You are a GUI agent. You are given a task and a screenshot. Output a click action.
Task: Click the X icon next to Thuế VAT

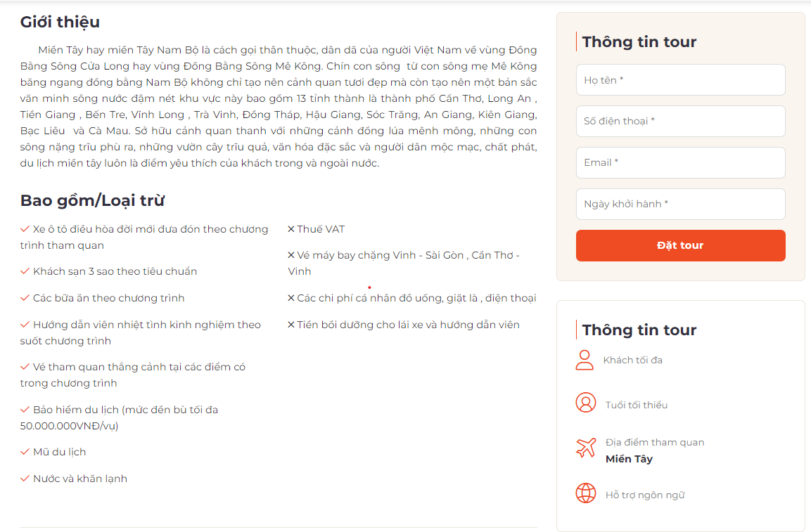pos(290,228)
